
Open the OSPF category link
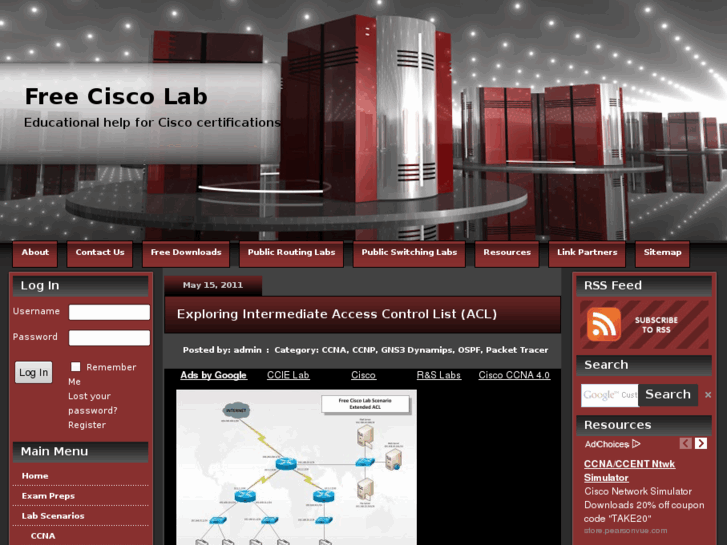point(469,350)
